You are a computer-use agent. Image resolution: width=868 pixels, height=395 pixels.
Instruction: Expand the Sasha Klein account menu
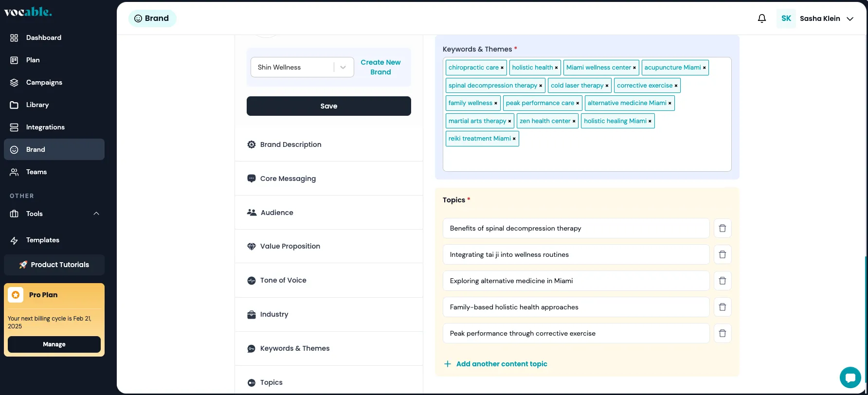click(850, 18)
